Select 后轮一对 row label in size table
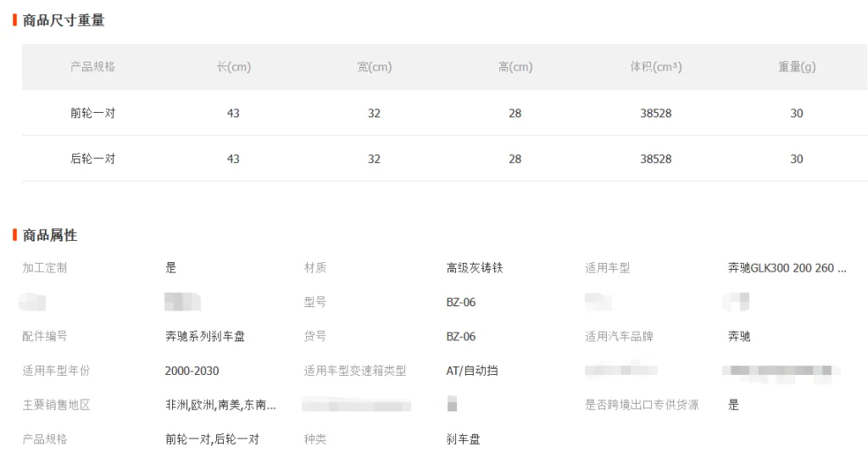 (x=92, y=159)
